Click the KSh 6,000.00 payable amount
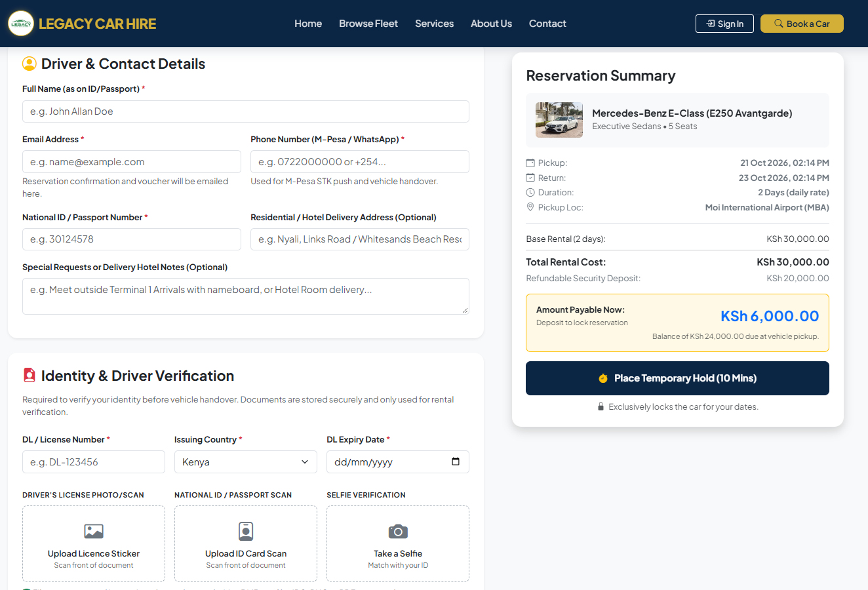This screenshot has height=590, width=868. [770, 316]
